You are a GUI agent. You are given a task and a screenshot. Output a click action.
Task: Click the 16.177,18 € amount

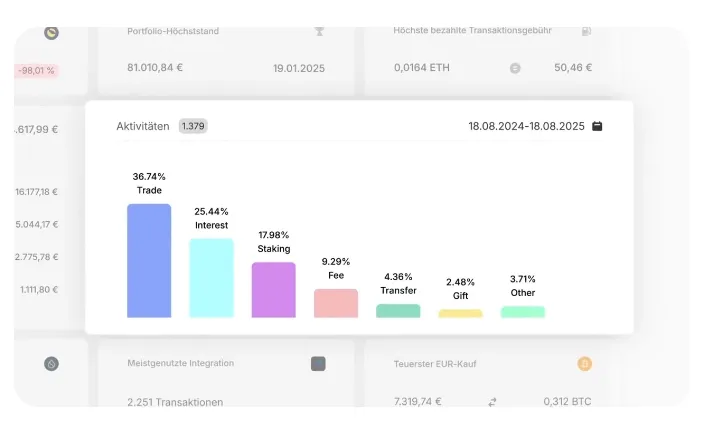click(36, 192)
